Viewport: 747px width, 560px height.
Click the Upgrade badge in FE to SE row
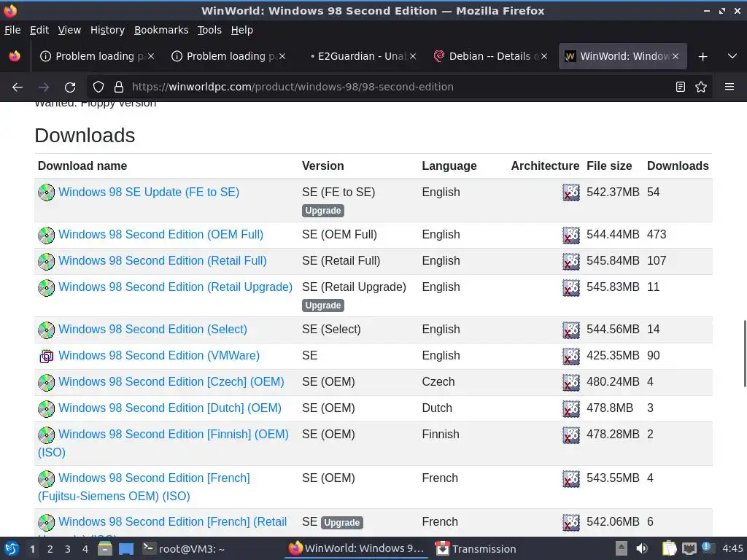click(323, 211)
